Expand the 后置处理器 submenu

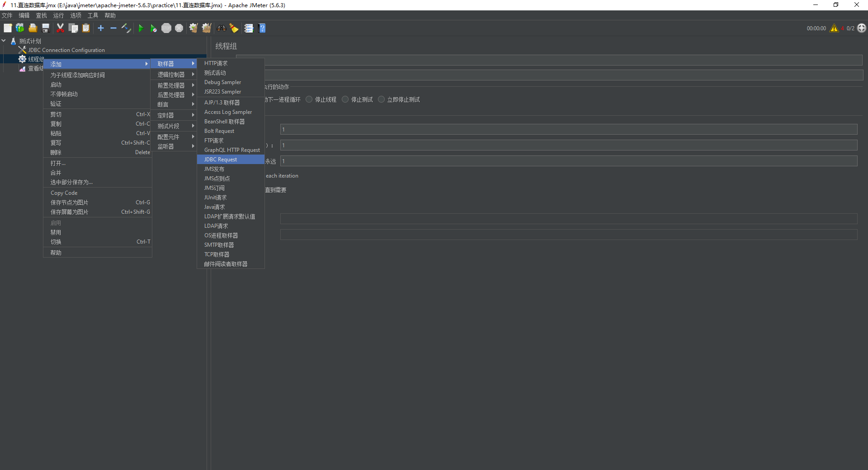[174, 95]
